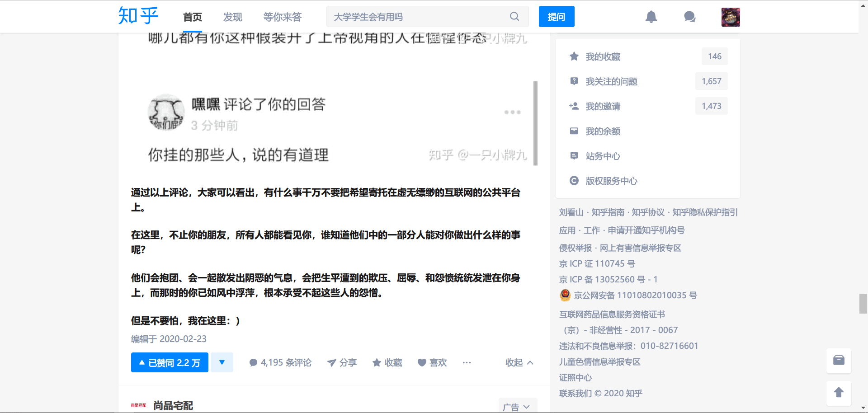Open private messages chat bubble icon
The width and height of the screenshot is (868, 413).
[x=689, y=17]
